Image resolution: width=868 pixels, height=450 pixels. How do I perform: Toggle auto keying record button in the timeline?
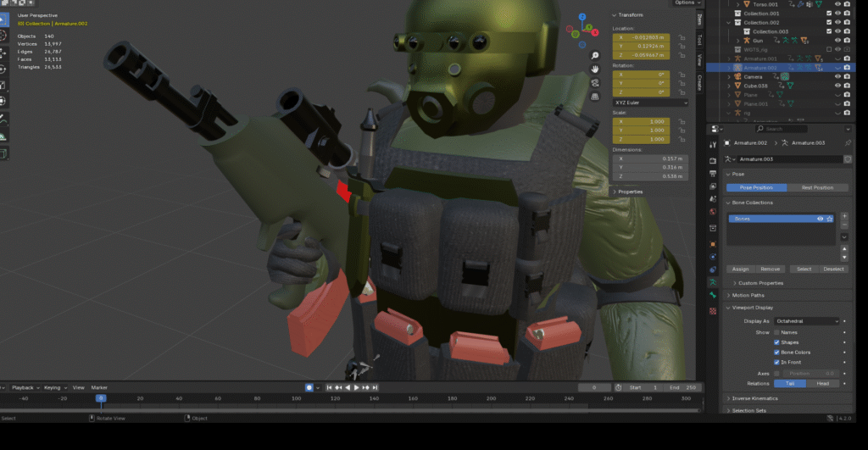tap(309, 387)
